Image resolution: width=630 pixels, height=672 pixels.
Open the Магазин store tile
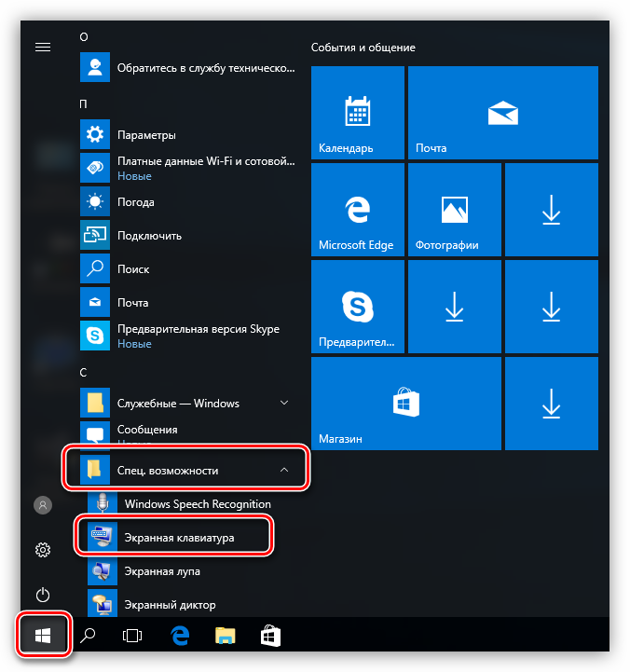click(x=405, y=404)
